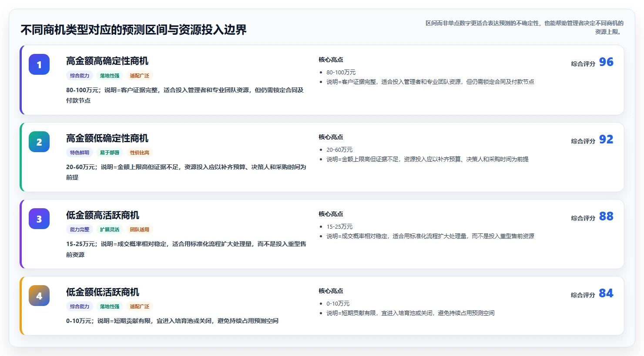
Task: Click 综合能力 tag in 高金额高确定性商机 card
Action: [x=80, y=76]
